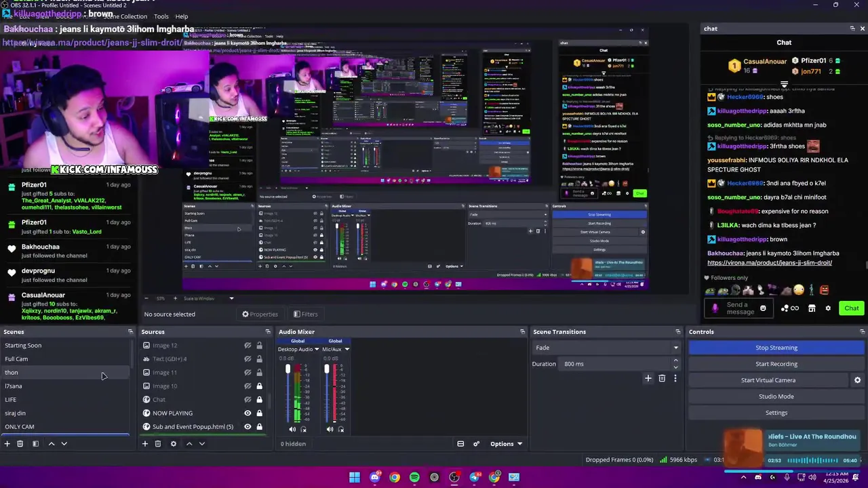Open the Scene Collection menu
The height and width of the screenshot is (488, 868).
click(125, 16)
